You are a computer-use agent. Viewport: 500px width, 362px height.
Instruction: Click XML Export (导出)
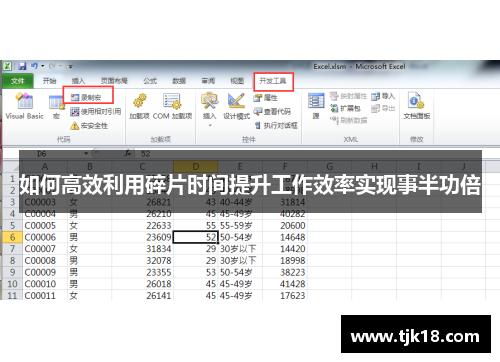(383, 108)
